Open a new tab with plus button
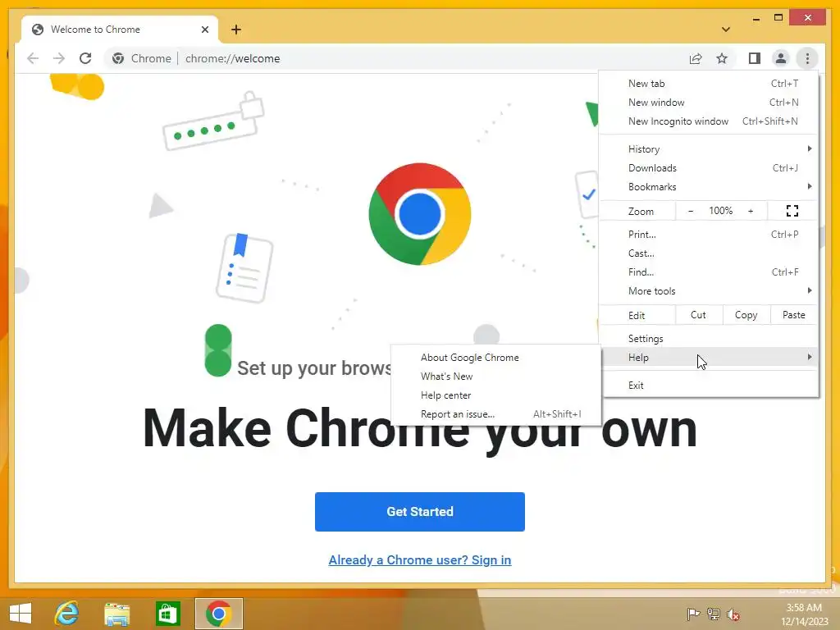The image size is (840, 630). (236, 30)
